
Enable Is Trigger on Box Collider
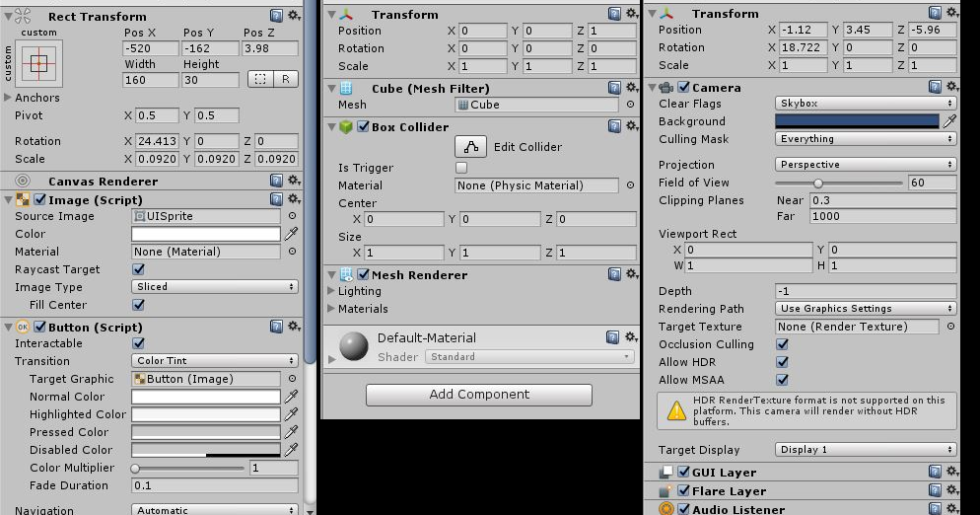(461, 168)
